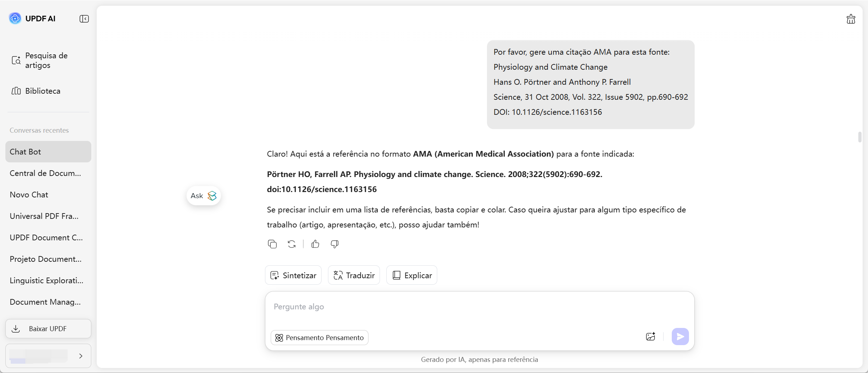This screenshot has width=868, height=373.
Task: Regenerate the AI response
Action: [291, 244]
